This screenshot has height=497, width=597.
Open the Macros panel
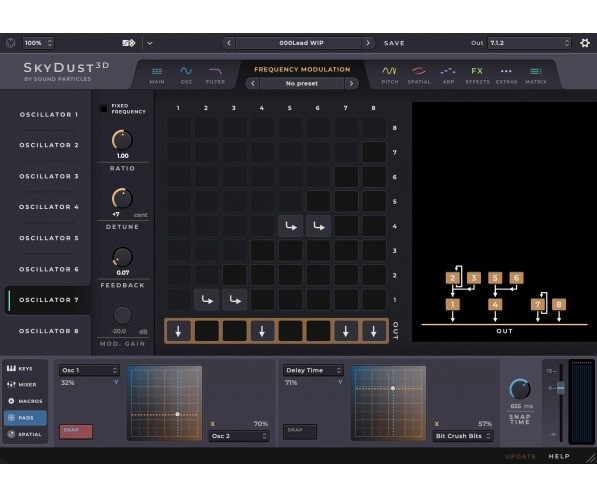tap(25, 401)
